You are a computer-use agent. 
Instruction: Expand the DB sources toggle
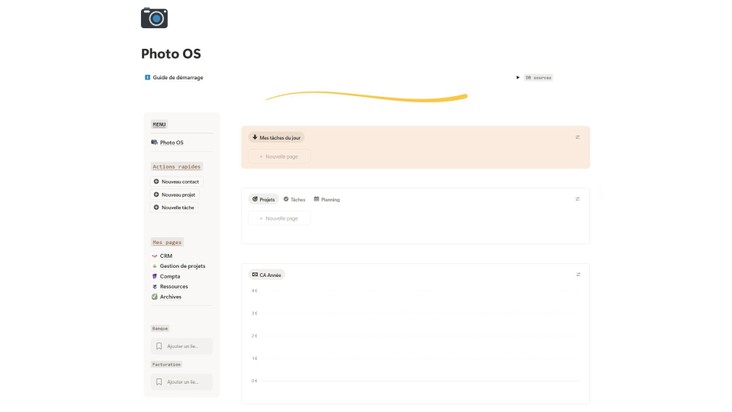pos(518,77)
